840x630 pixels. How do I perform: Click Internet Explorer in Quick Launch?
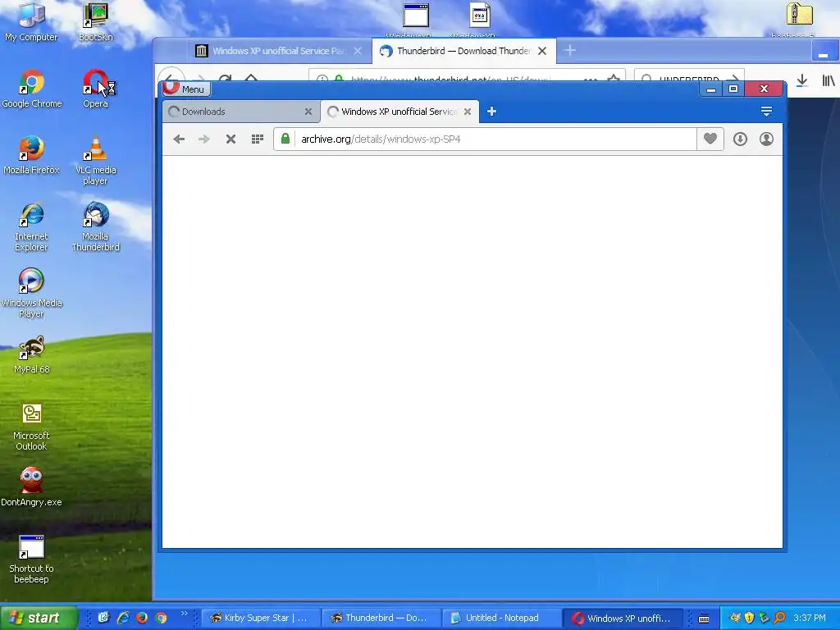[123, 618]
